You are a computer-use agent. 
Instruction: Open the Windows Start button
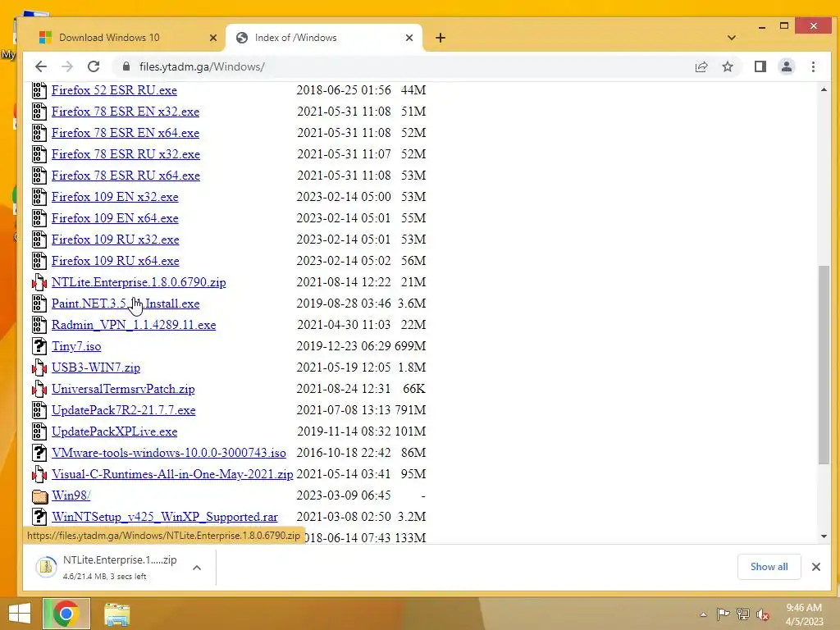coord(20,614)
